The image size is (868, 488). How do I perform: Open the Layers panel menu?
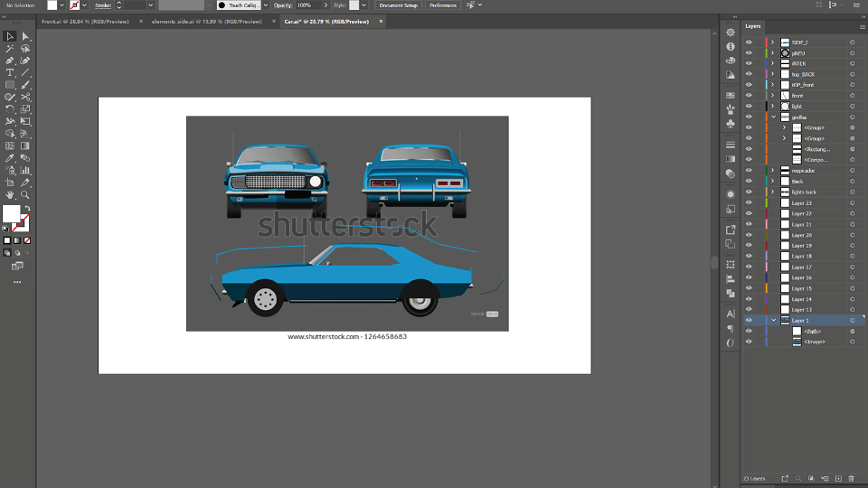pos(862,26)
